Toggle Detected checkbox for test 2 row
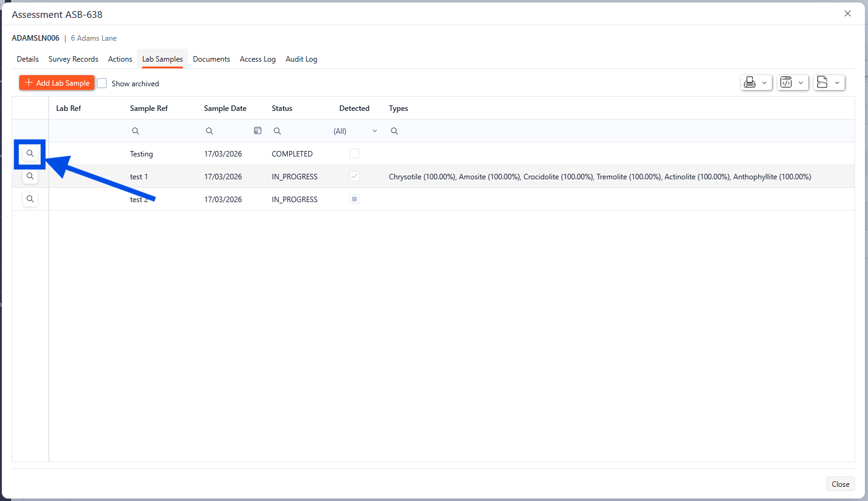This screenshot has width=868, height=501. (354, 199)
